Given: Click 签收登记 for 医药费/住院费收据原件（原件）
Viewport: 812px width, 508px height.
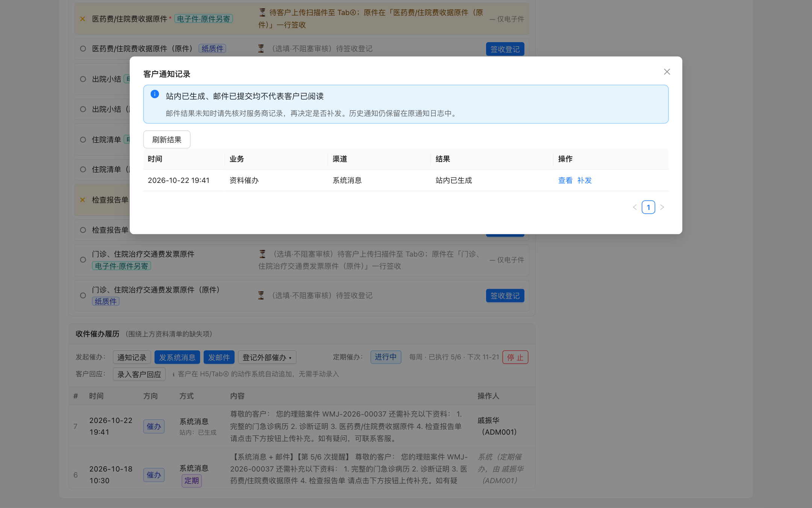Looking at the screenshot, I should pyautogui.click(x=505, y=49).
